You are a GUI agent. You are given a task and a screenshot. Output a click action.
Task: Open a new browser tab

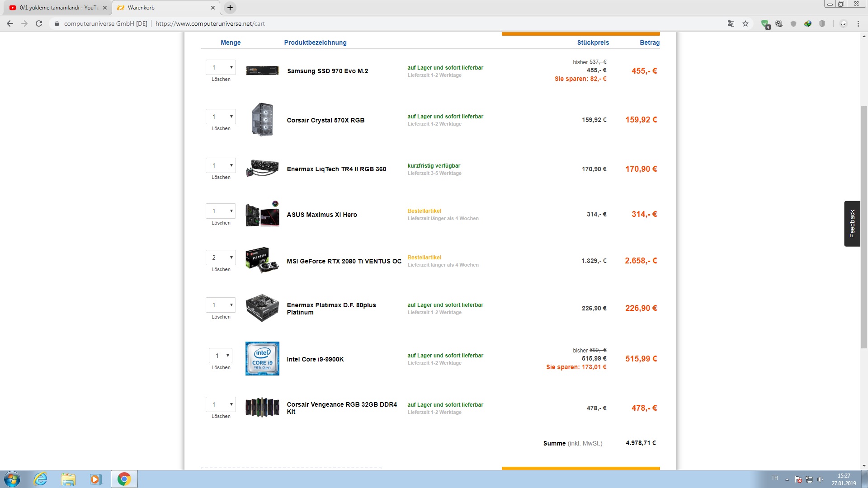coord(230,8)
